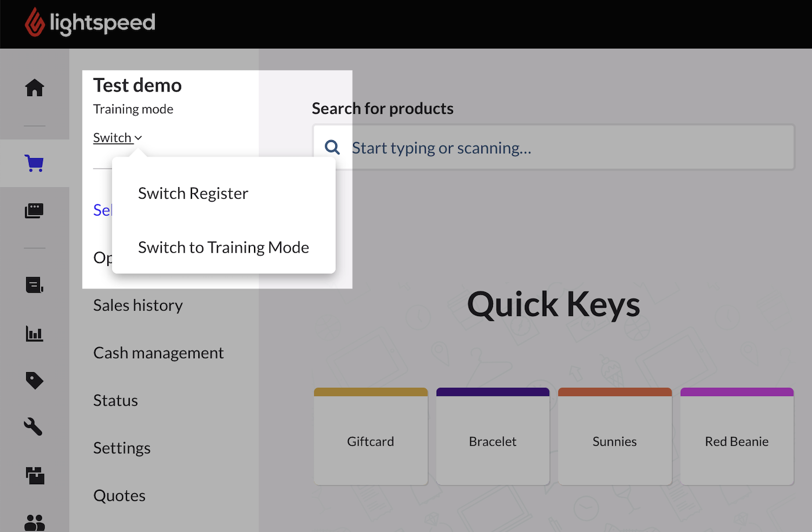Open the Switch dropdown under Test demo
Viewport: 812px width, 532px height.
coord(117,137)
